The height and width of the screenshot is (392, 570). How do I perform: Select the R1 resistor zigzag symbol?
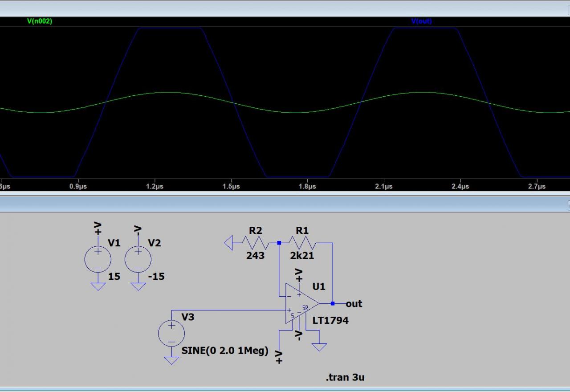pyautogui.click(x=302, y=243)
